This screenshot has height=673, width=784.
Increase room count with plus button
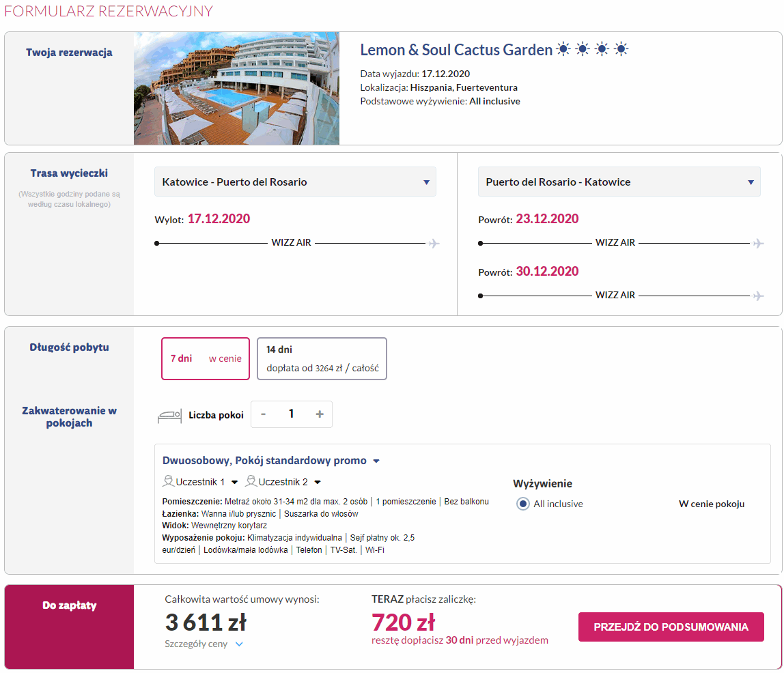(x=320, y=414)
